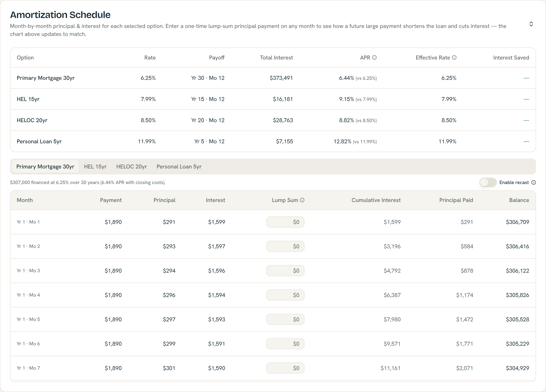Switch to the Personal Loan 5yr tab
The width and height of the screenshot is (546, 392).
pos(179,167)
